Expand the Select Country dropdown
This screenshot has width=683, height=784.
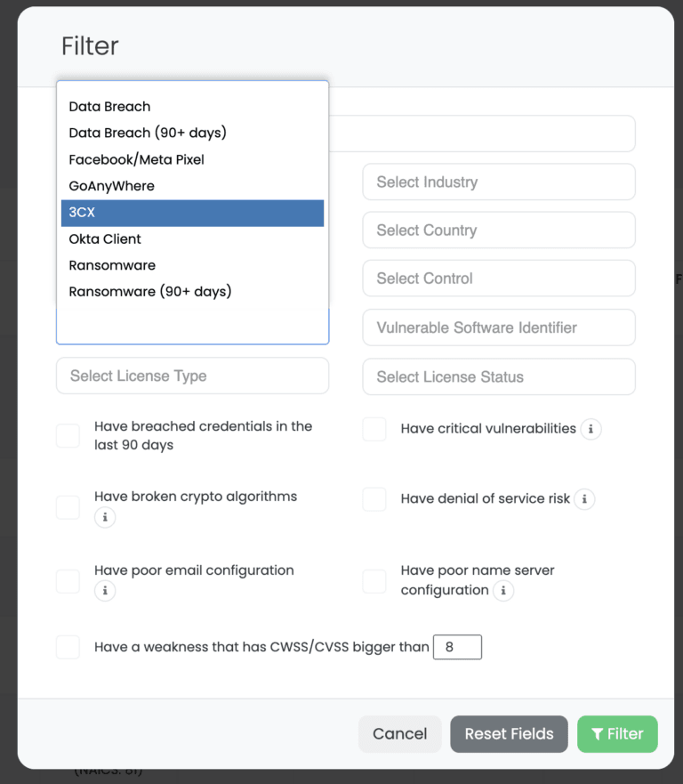pos(498,230)
